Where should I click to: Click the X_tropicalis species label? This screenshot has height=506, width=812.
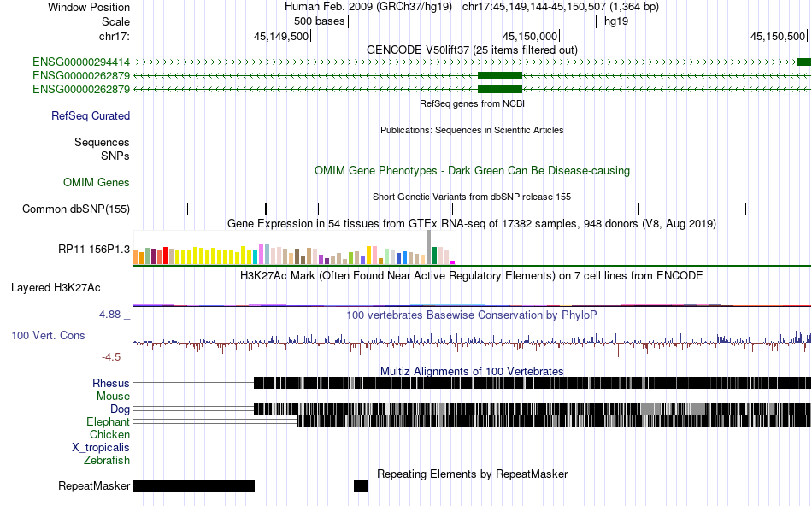[x=101, y=448]
